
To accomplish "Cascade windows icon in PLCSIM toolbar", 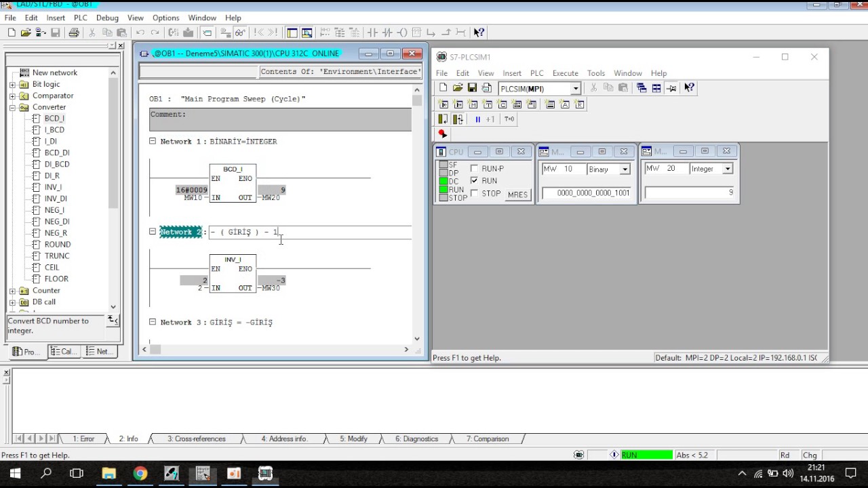I will [642, 88].
